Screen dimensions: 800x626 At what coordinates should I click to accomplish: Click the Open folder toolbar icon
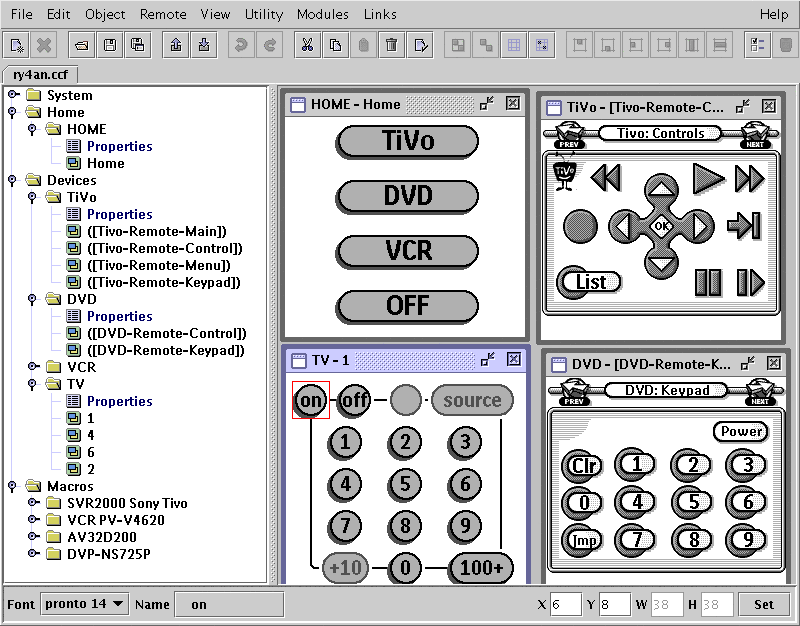[x=82, y=45]
